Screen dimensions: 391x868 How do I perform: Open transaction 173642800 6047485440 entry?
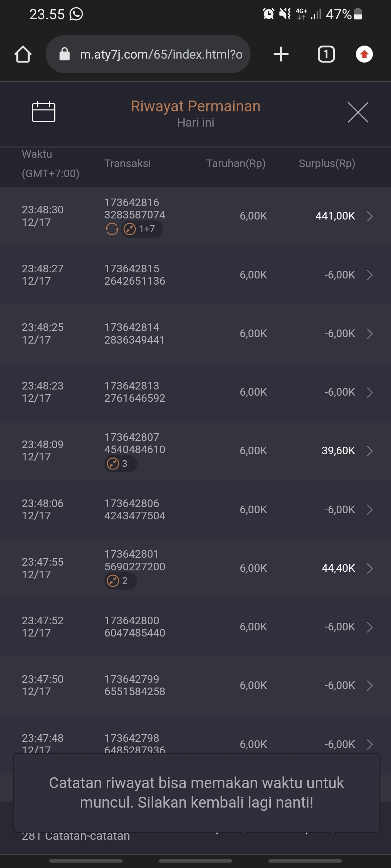(135, 627)
